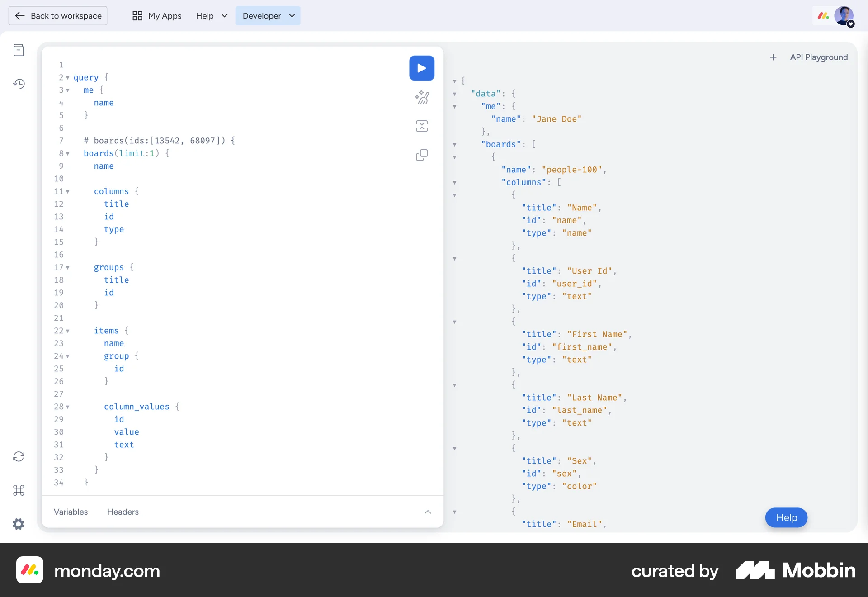Click the keyboard shortcuts icon in sidebar
This screenshot has height=597, width=868.
pyautogui.click(x=19, y=490)
